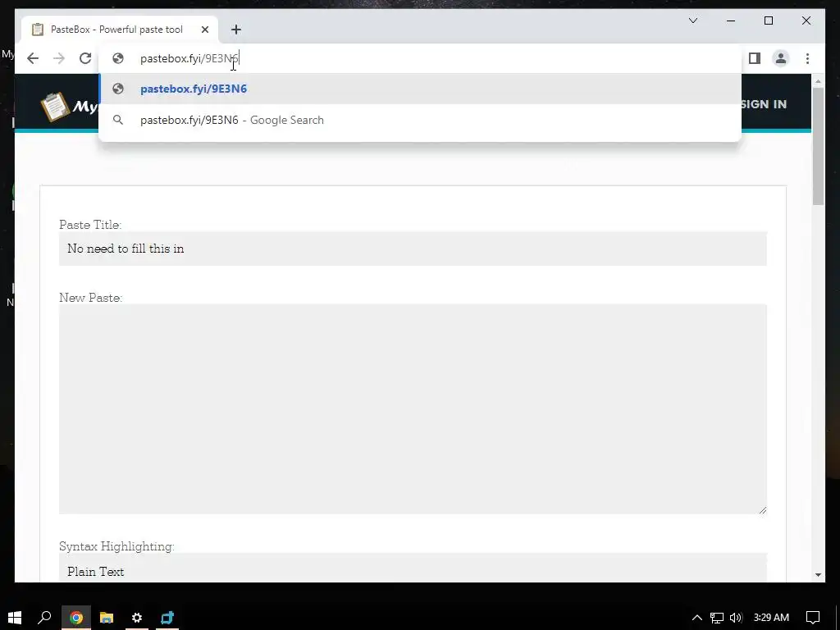Open the Chrome profile avatar
This screenshot has width=840, height=630.
coord(781,58)
